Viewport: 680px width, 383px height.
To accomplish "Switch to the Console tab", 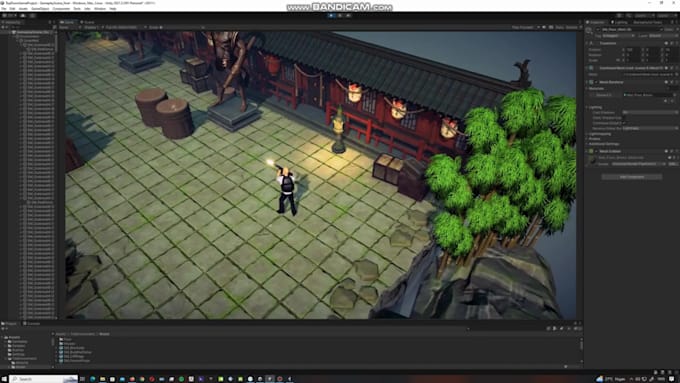I will click(x=31, y=323).
